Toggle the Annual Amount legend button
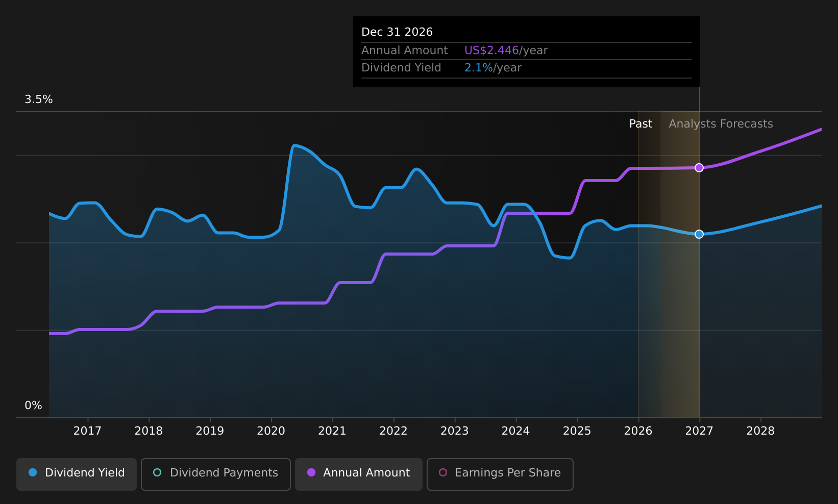 click(x=359, y=474)
